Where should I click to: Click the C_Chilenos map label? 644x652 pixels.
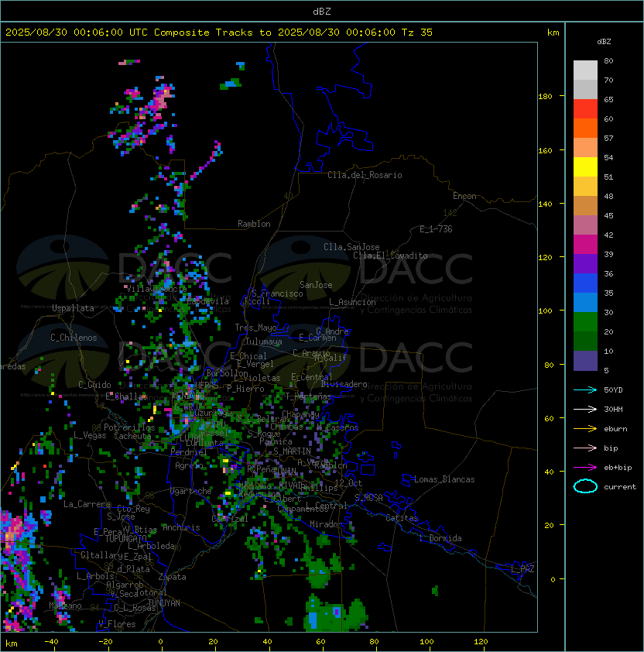(x=74, y=338)
